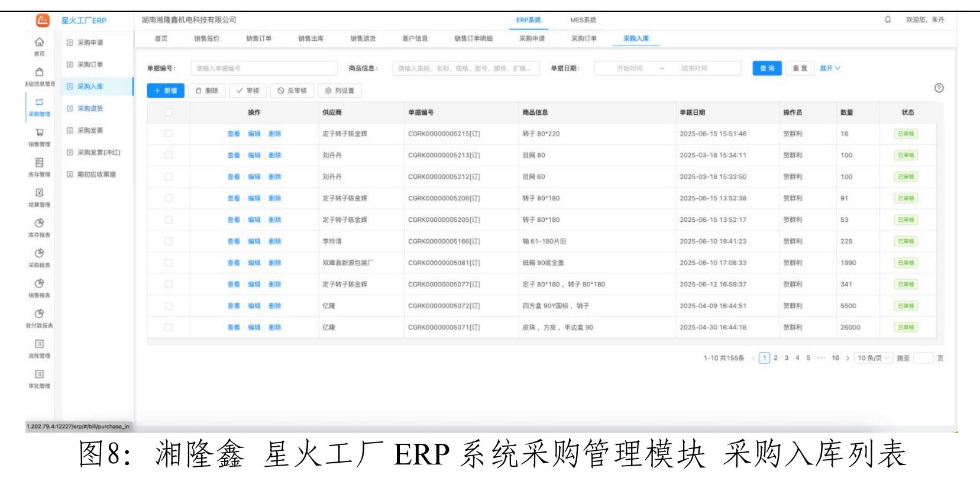Go to the next page arrow
The height and width of the screenshot is (484, 980).
coord(848,358)
